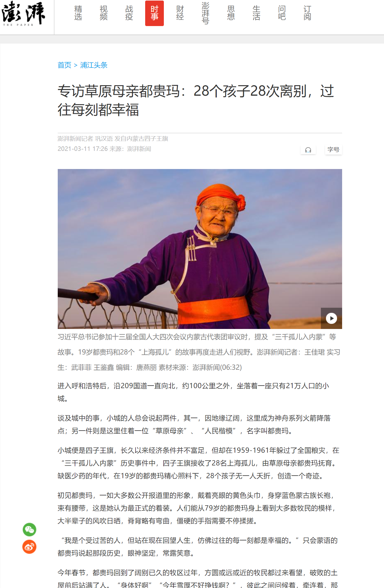The image size is (384, 588).
Task: Select the highlighted 时事 tab
Action: tap(155, 13)
